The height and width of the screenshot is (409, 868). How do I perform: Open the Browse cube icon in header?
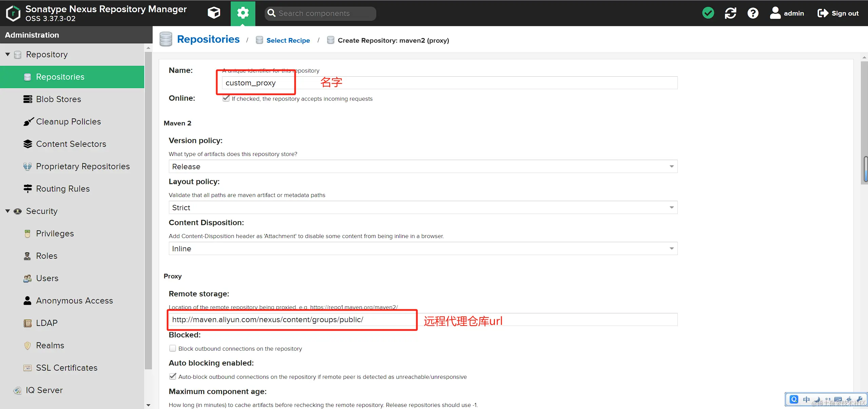click(214, 13)
